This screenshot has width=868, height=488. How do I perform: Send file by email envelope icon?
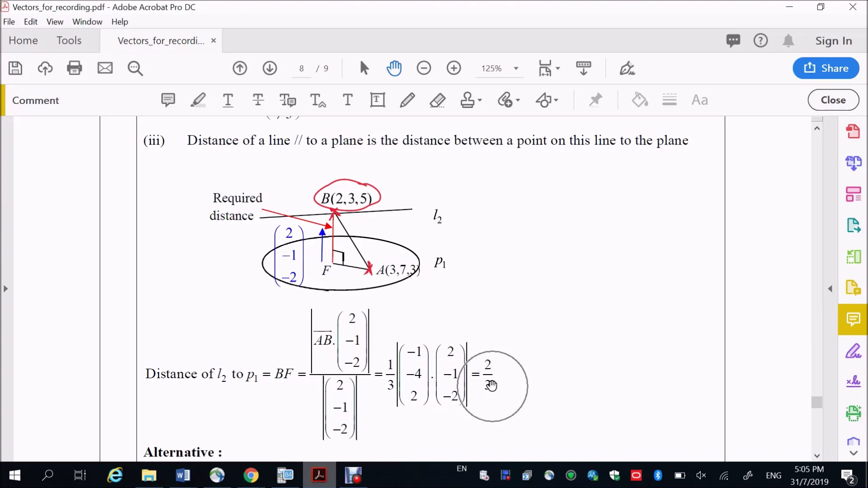coord(105,68)
